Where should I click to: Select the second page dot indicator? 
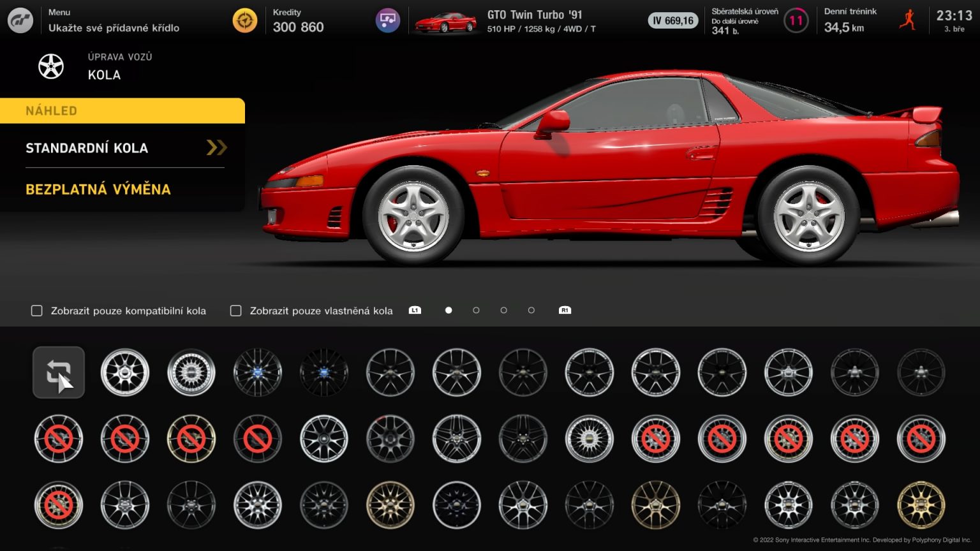point(476,310)
